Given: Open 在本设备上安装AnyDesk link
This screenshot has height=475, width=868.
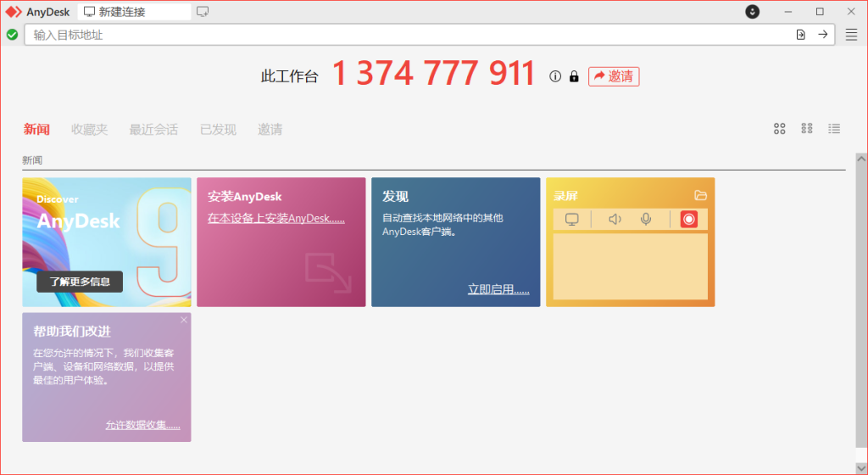Looking at the screenshot, I should tap(276, 219).
